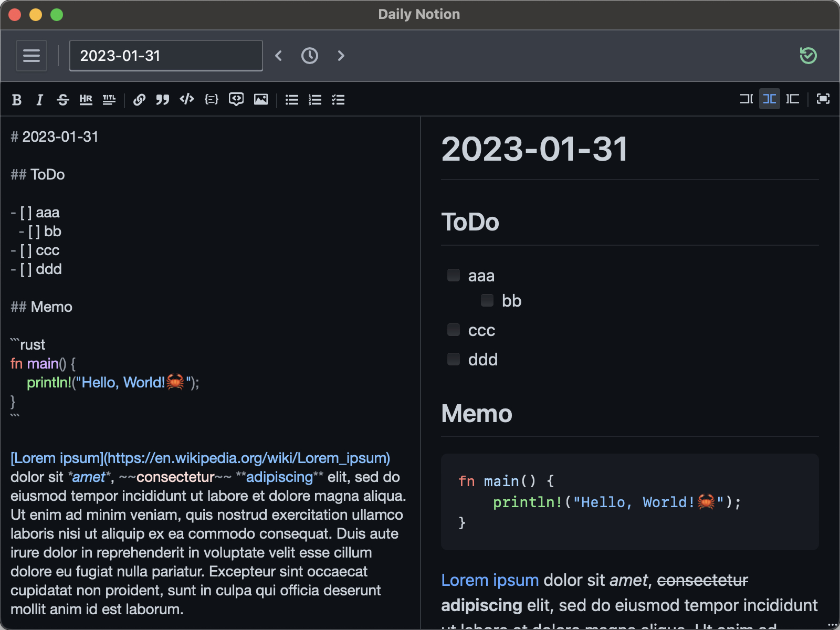
Task: Click the date input field 2023-01-31
Action: [x=166, y=56]
